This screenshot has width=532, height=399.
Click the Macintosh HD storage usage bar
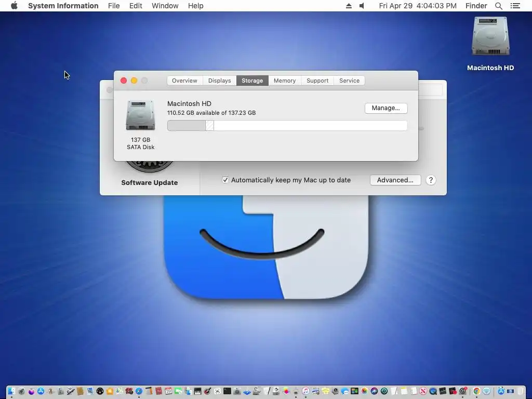[287, 126]
